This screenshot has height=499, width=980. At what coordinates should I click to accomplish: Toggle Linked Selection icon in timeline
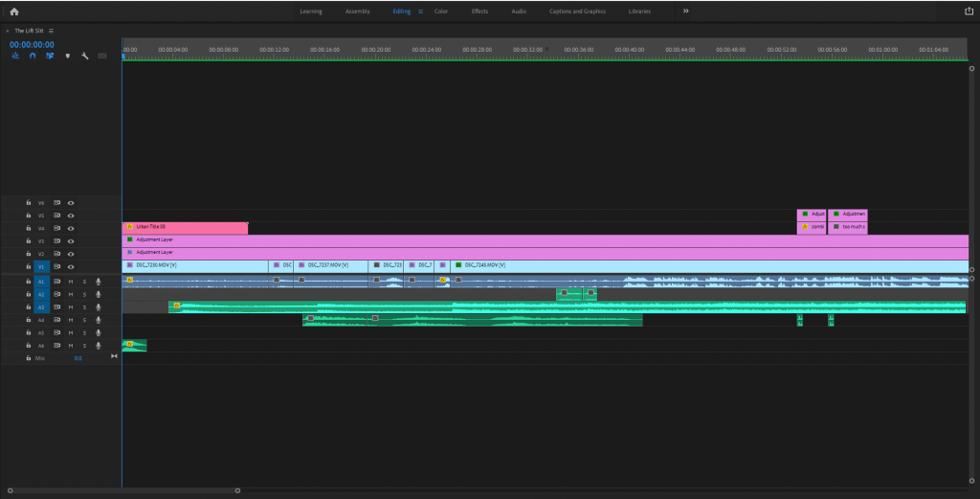point(50,57)
